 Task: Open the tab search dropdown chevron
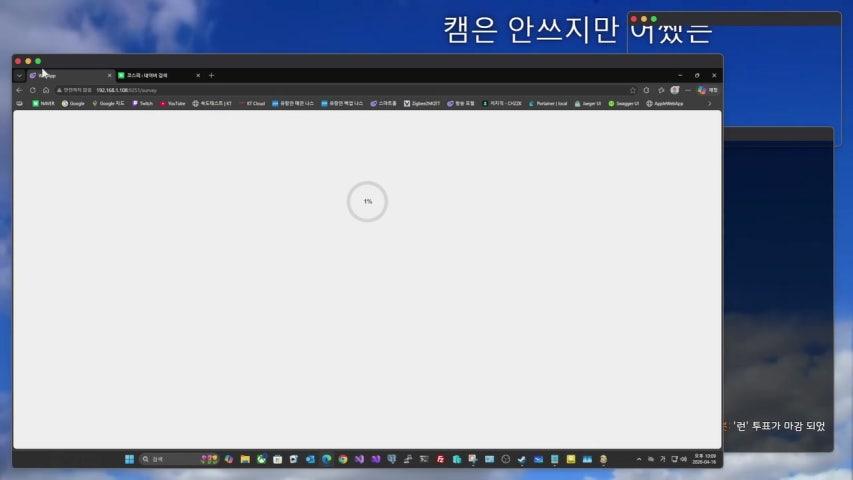pos(19,76)
